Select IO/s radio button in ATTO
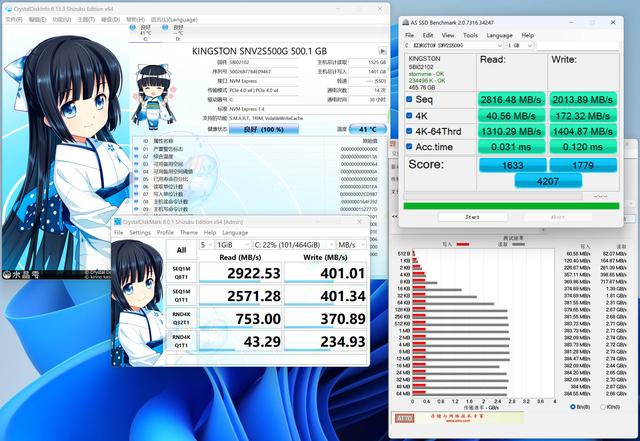This screenshot has height=441, width=640. (603, 407)
